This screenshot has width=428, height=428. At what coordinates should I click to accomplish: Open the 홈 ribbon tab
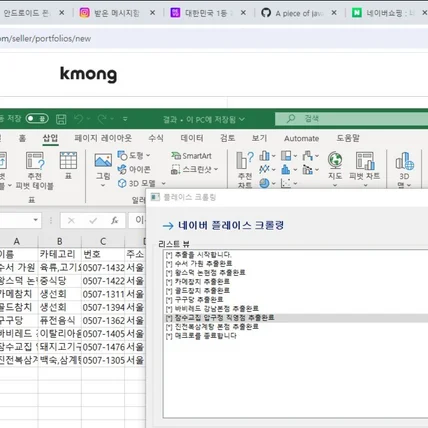(x=22, y=138)
